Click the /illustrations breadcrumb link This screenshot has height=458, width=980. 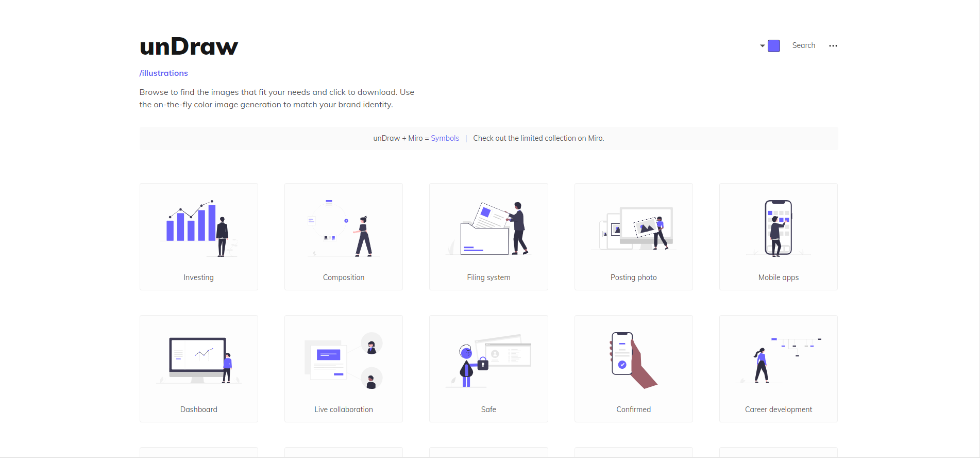click(x=164, y=73)
